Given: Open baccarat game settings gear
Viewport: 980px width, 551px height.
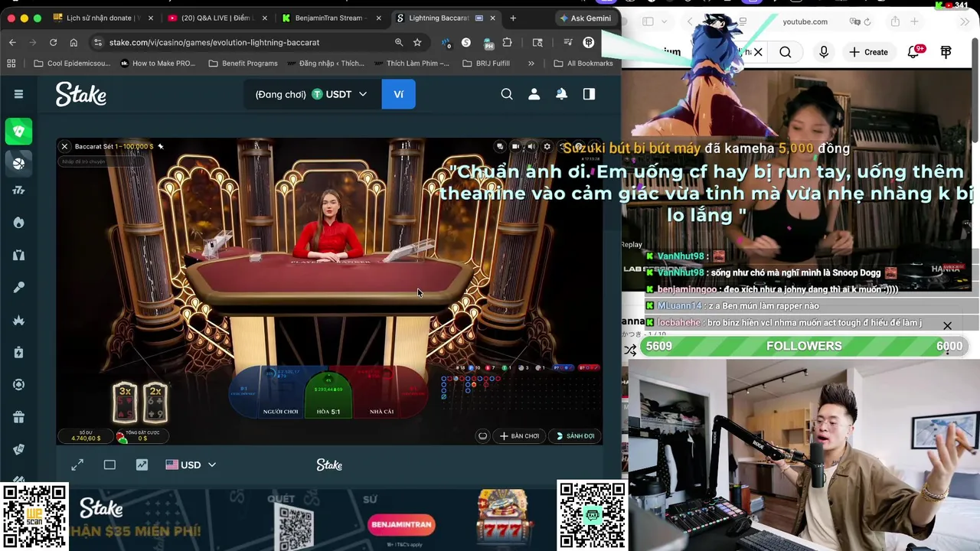Looking at the screenshot, I should point(547,146).
